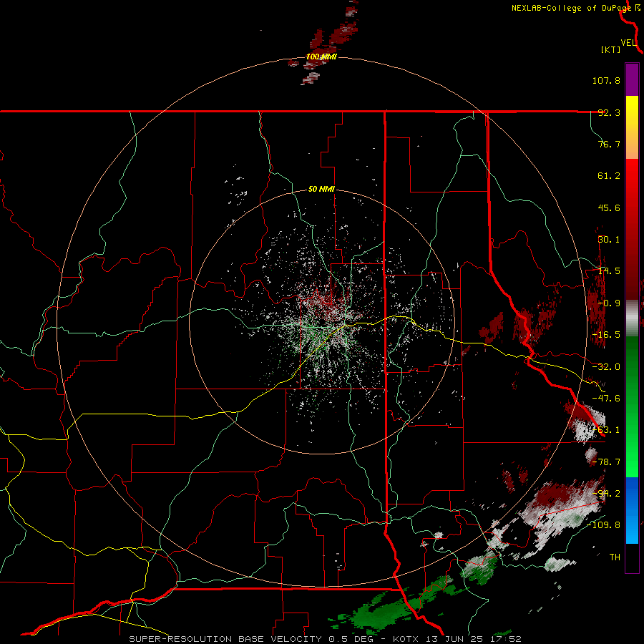
Task: Select the -32.0 scale value
Action: tap(606, 367)
